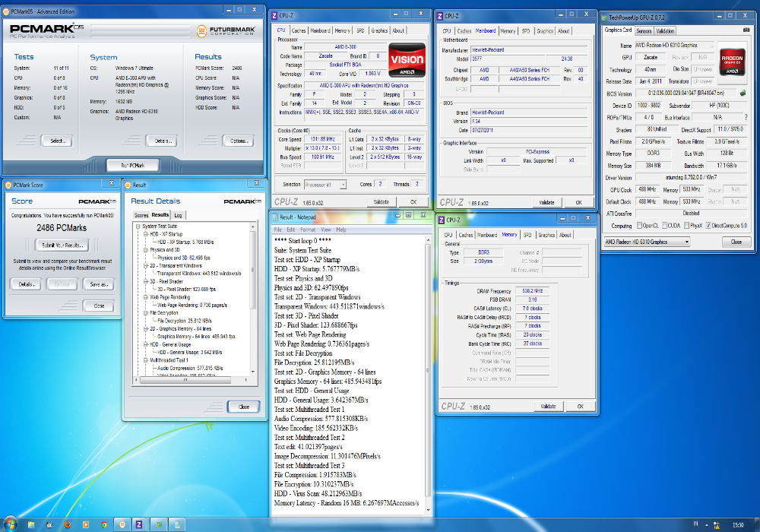Collapse the HDD - General Usage node
The width and height of the screenshot is (760, 532).
coord(145,344)
